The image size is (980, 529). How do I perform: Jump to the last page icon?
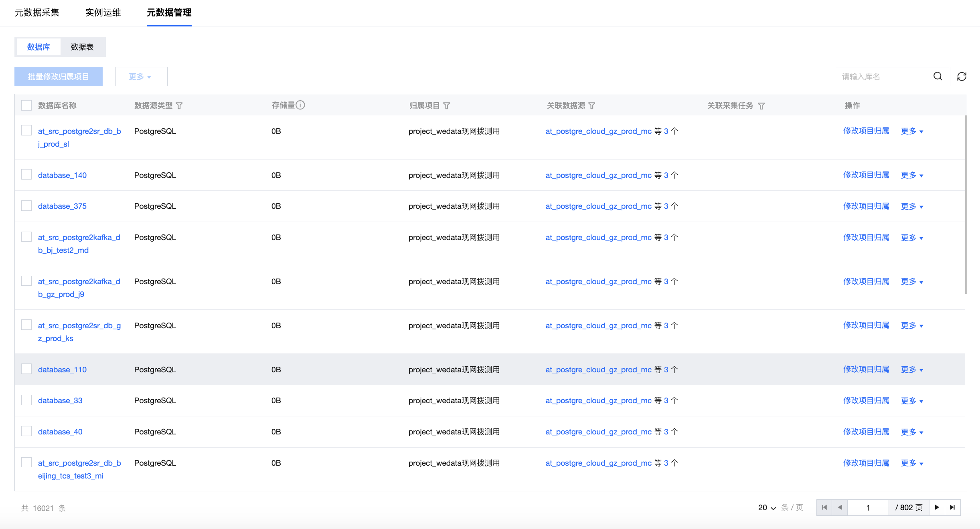pos(952,507)
